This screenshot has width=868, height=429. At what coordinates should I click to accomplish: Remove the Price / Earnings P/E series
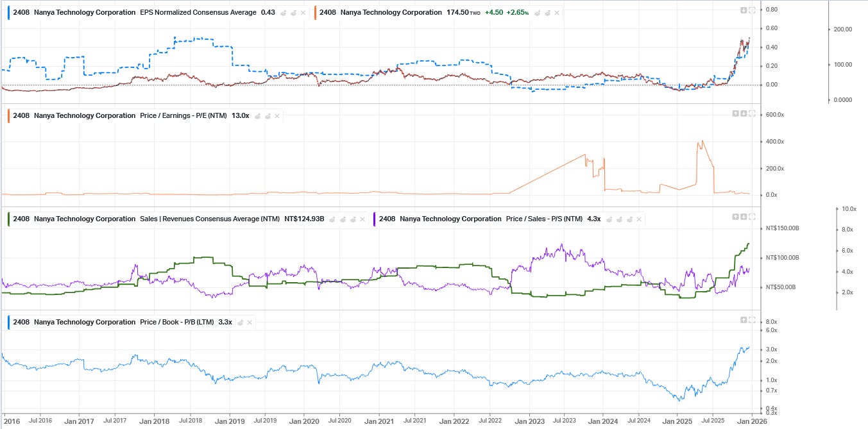[277, 115]
